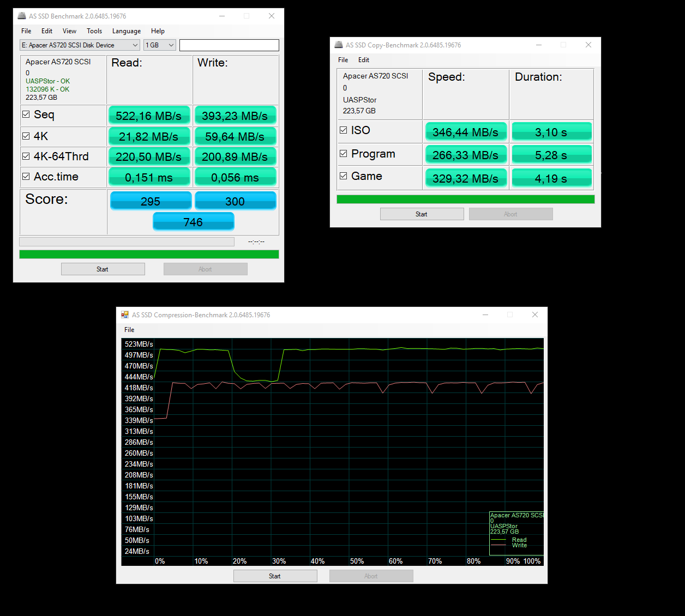Click the green progress bar in AS SSD Benchmark
This screenshot has height=616, width=685.
click(149, 255)
